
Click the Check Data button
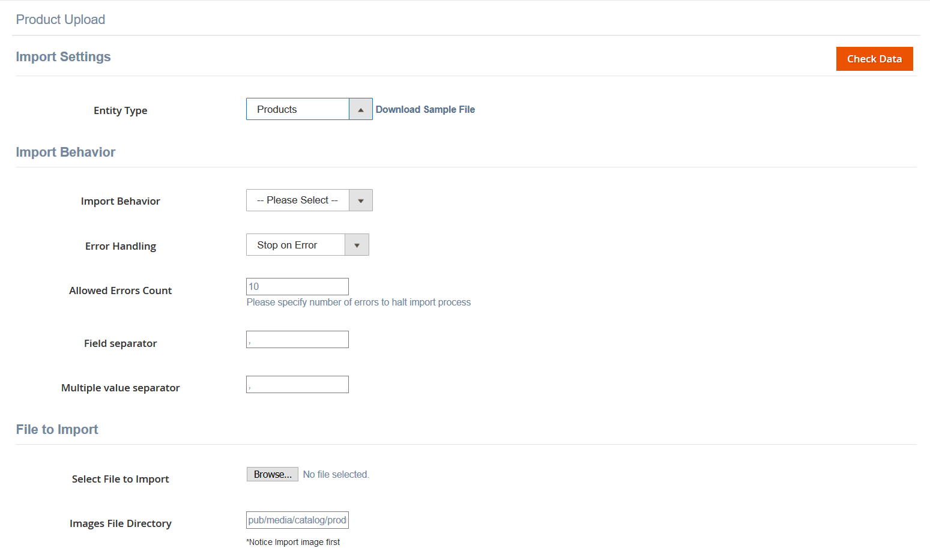pos(874,59)
